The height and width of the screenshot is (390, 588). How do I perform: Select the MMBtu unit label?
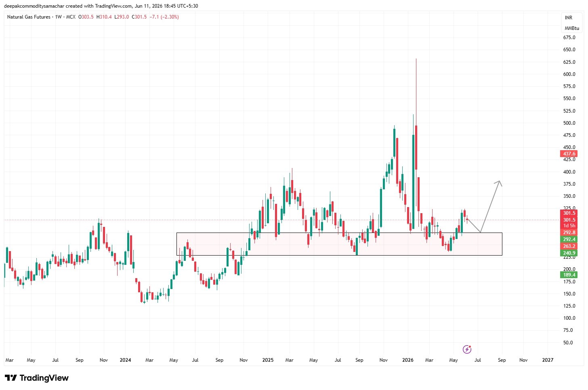[x=572, y=28]
